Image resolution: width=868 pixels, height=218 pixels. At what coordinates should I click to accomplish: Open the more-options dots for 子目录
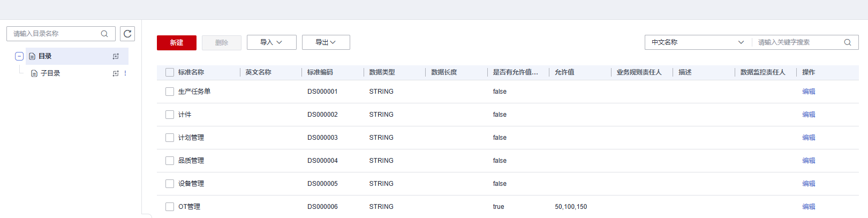coord(125,73)
